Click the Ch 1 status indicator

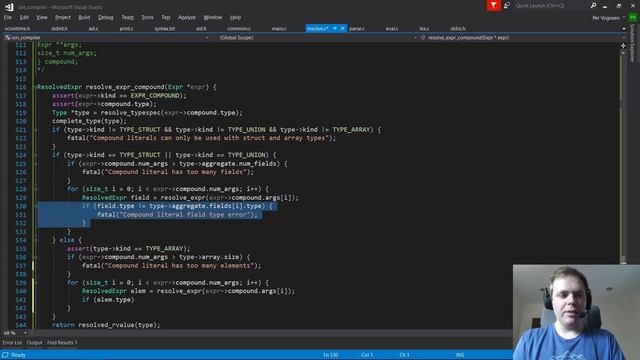(x=404, y=355)
